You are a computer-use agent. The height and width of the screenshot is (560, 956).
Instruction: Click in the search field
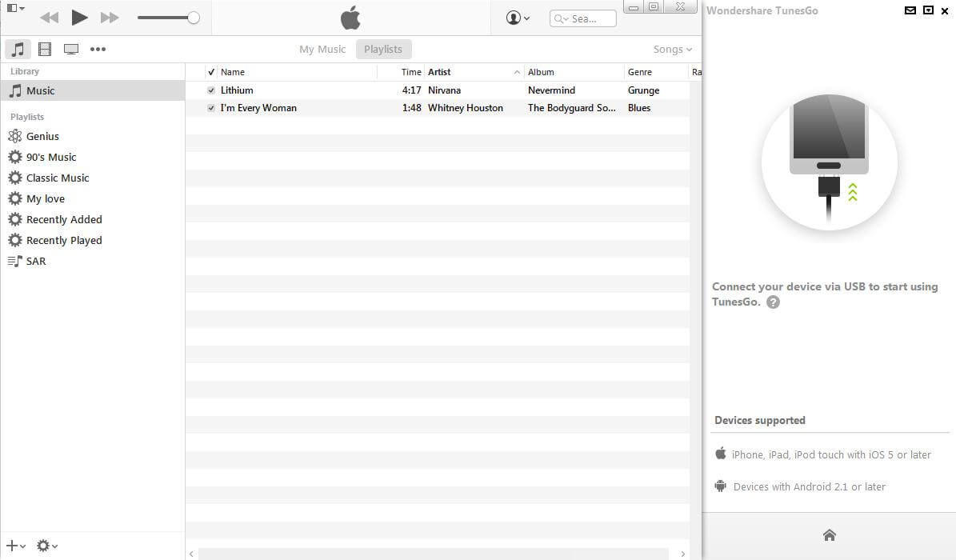click(x=583, y=19)
